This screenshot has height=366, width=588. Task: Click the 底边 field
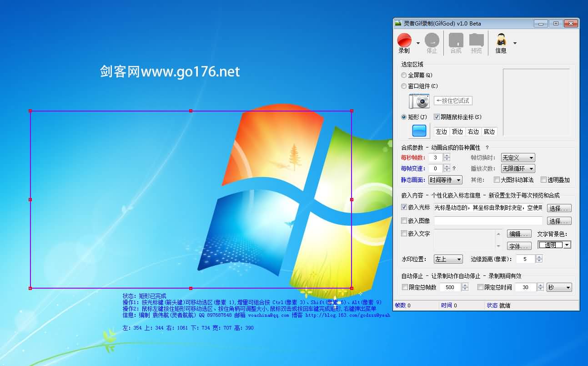coord(489,132)
